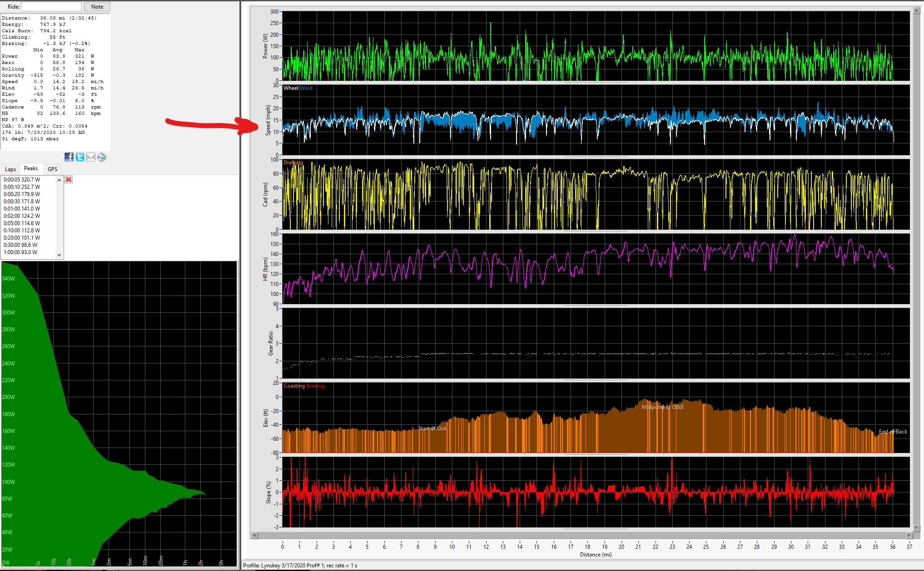Click the Ride name input field
This screenshot has height=571, width=924.
(51, 7)
